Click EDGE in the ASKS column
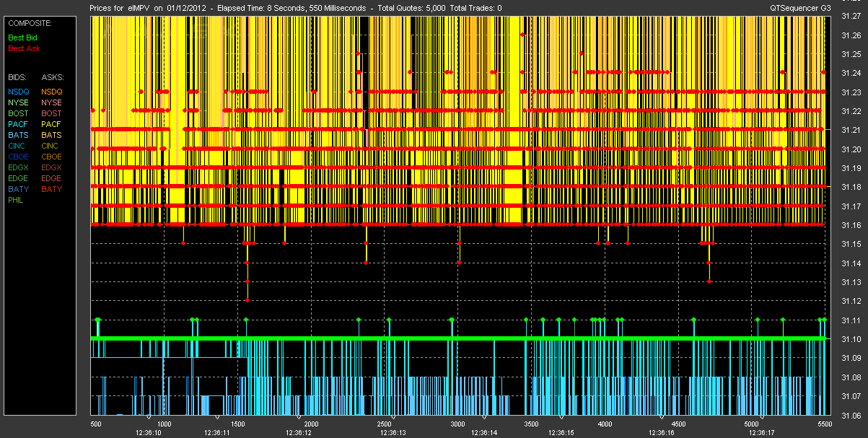 (x=52, y=178)
